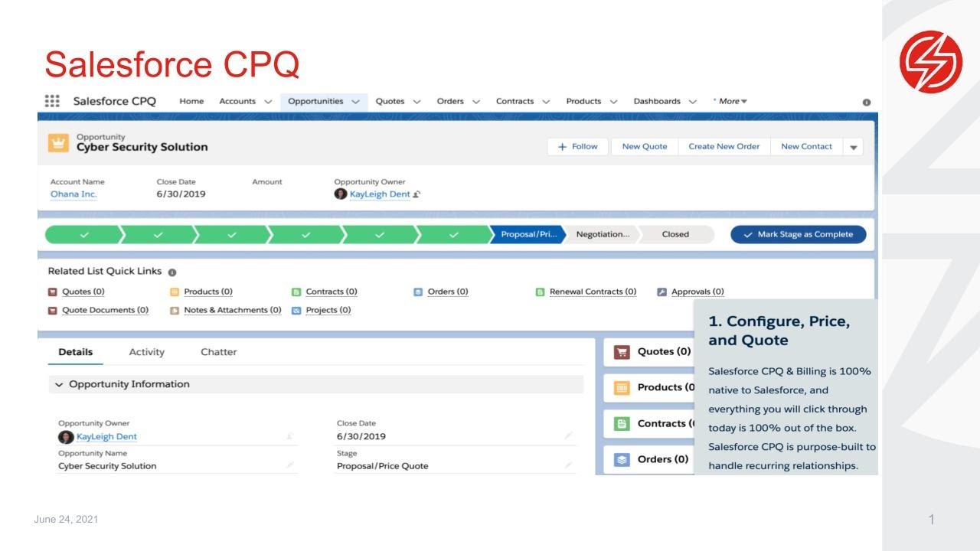
Task: Select the first completed stage in path
Action: (x=83, y=235)
